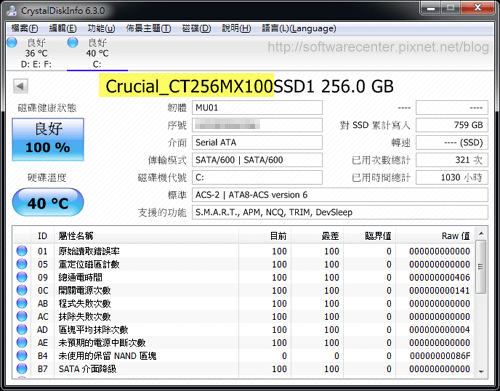Screen dimensions: 500x391
Task: Click the attribute list scrollbar thumb
Action: [x=481, y=267]
